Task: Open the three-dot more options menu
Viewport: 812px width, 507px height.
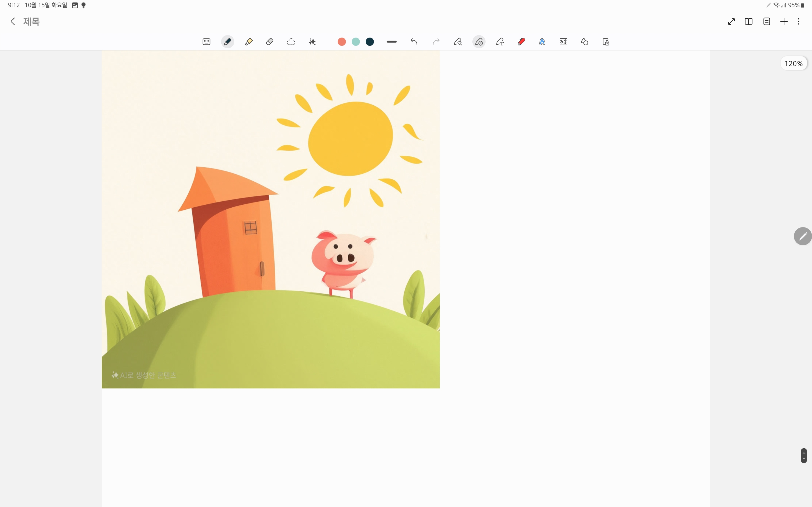Action: (x=799, y=21)
